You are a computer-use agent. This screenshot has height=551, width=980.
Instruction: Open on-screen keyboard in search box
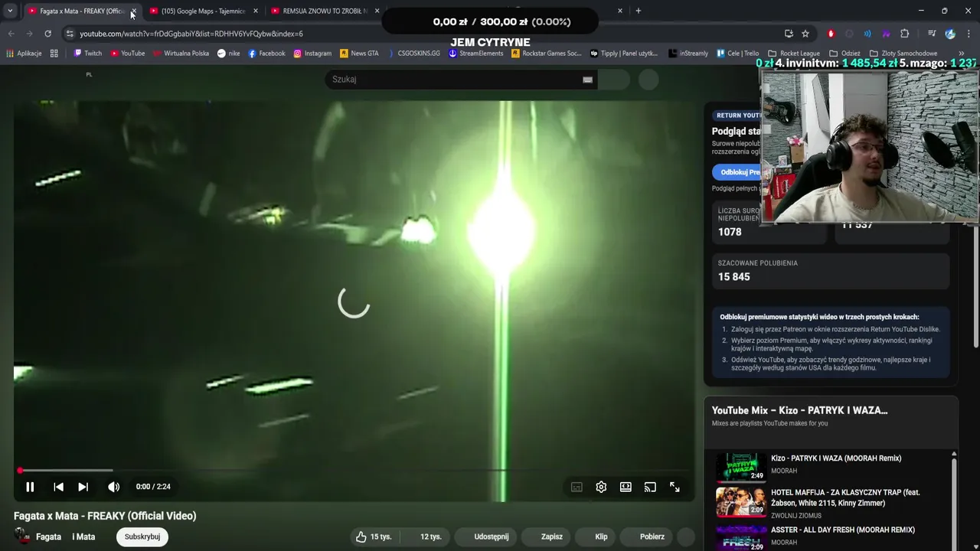(x=587, y=80)
